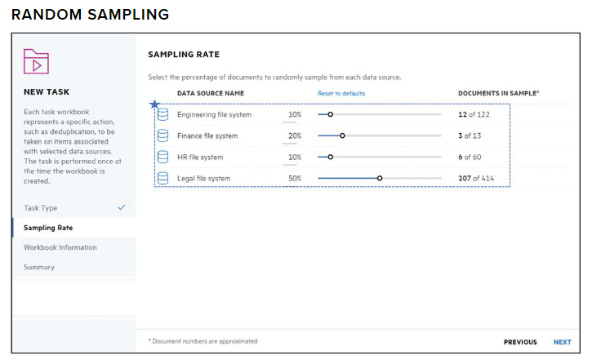Click the Finance sampling slider handle
Screen dimensions: 592x364
342,136
